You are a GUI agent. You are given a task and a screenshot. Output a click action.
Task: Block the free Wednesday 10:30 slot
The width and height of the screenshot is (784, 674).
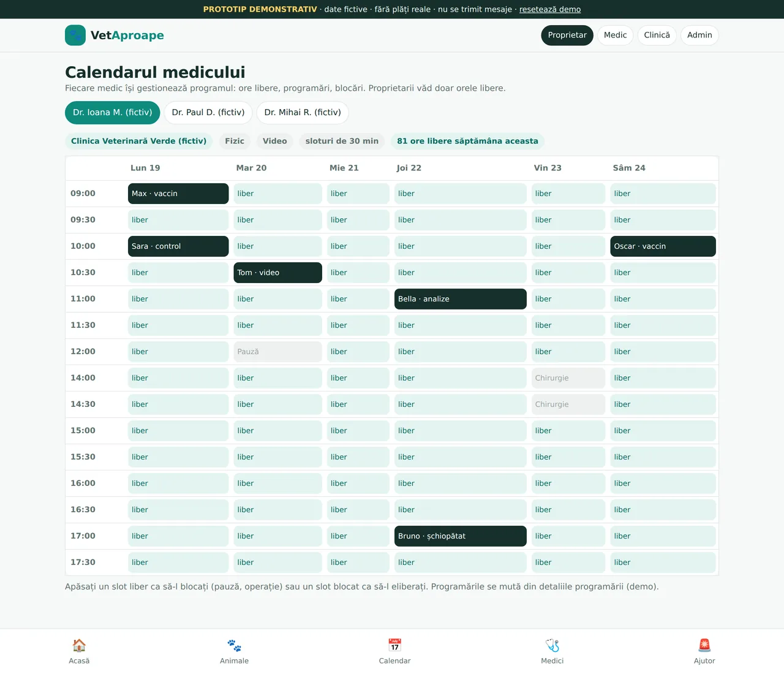358,273
